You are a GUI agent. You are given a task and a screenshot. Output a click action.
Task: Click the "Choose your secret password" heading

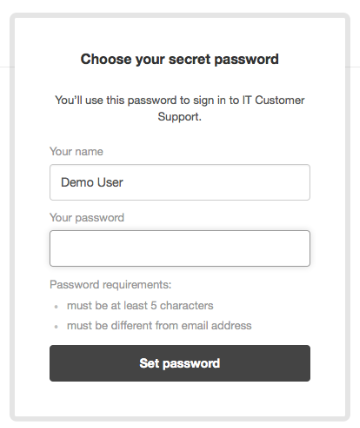coord(180,59)
